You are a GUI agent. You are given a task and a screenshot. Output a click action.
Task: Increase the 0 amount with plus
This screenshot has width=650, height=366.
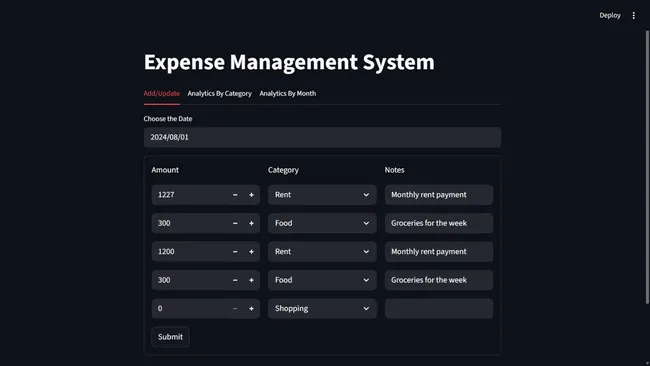251,308
